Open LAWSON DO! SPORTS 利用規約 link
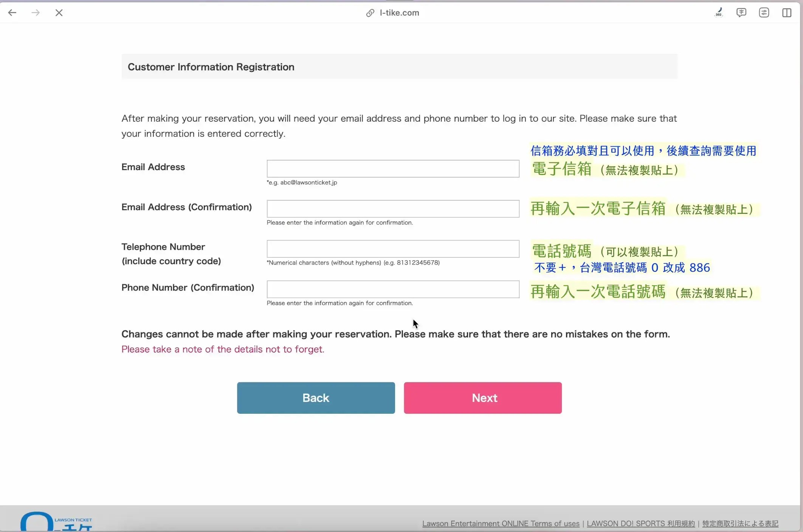 tap(640, 523)
